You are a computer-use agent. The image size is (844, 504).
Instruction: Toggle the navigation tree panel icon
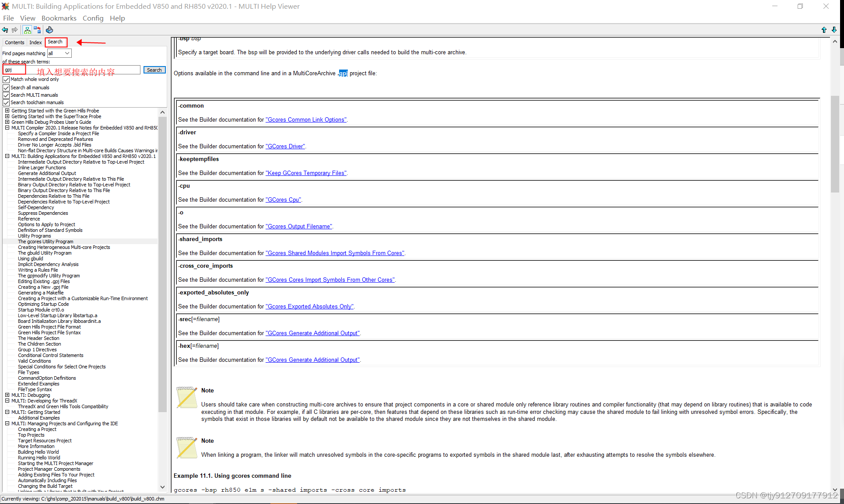click(x=27, y=30)
